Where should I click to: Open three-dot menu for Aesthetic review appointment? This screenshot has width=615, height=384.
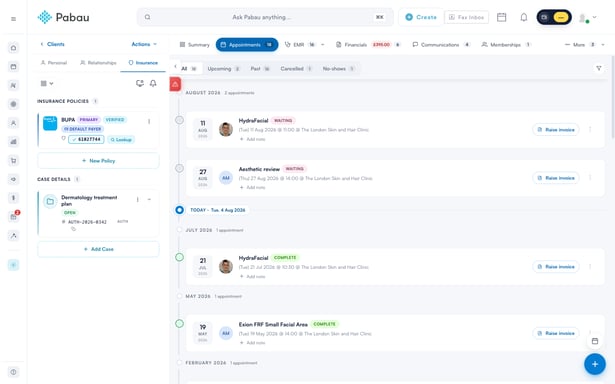click(x=590, y=178)
